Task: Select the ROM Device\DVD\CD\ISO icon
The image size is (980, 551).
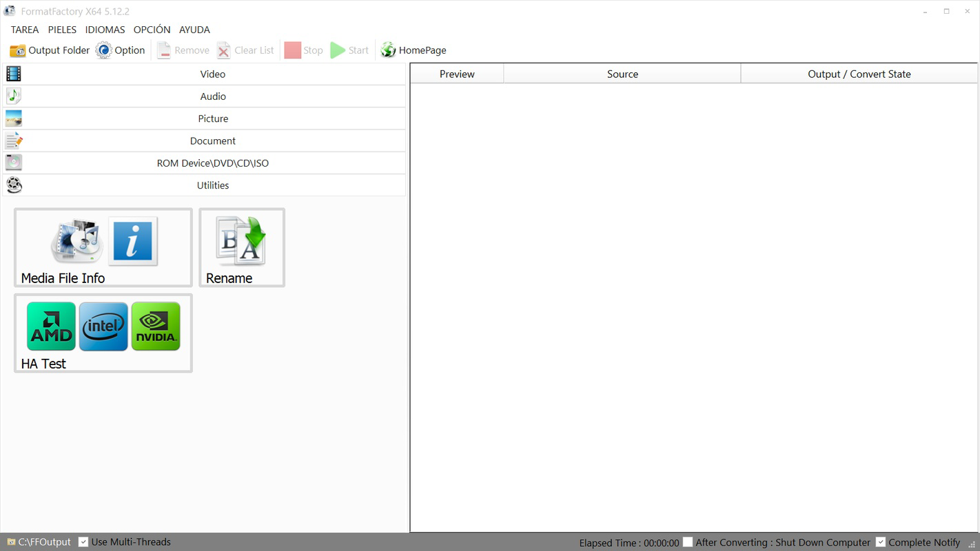Action: click(x=13, y=162)
